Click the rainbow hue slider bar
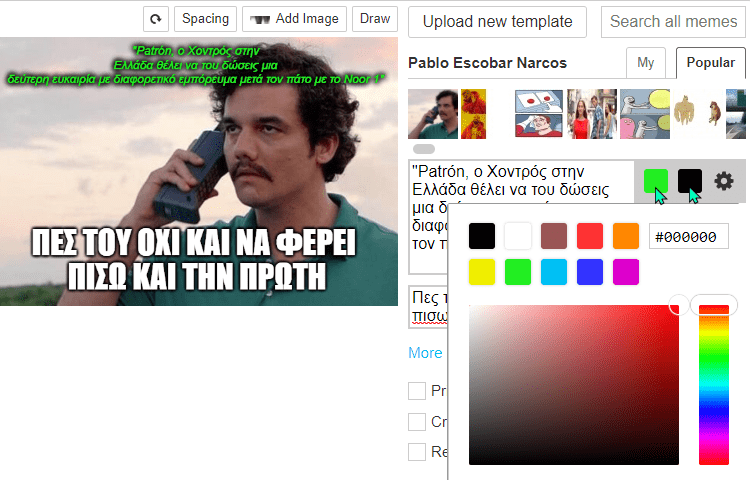750x480 pixels. coord(714,385)
